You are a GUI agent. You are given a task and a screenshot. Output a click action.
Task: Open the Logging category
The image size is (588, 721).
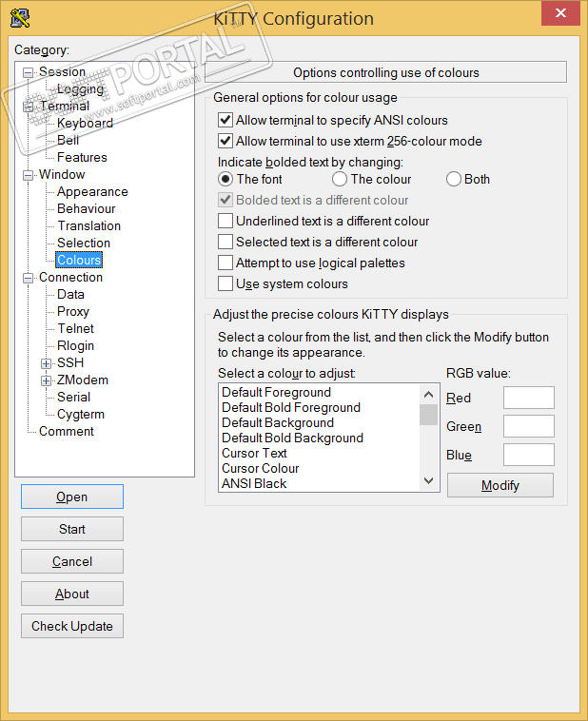pos(80,88)
